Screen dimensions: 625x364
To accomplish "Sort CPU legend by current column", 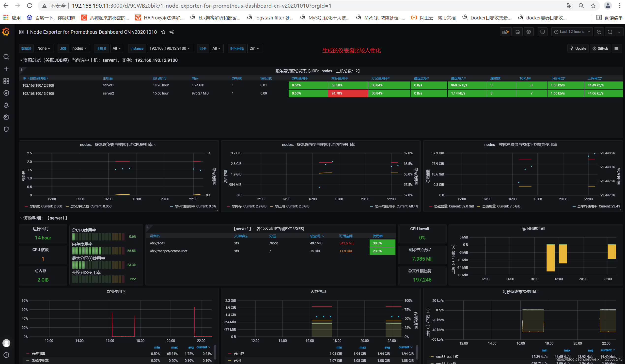I will [x=203, y=347].
